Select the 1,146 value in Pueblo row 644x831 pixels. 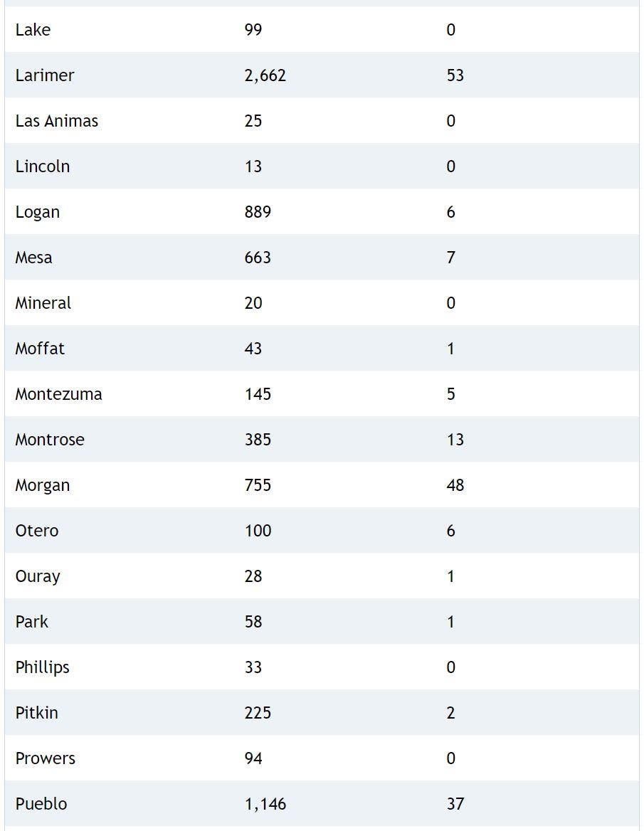pyautogui.click(x=265, y=804)
